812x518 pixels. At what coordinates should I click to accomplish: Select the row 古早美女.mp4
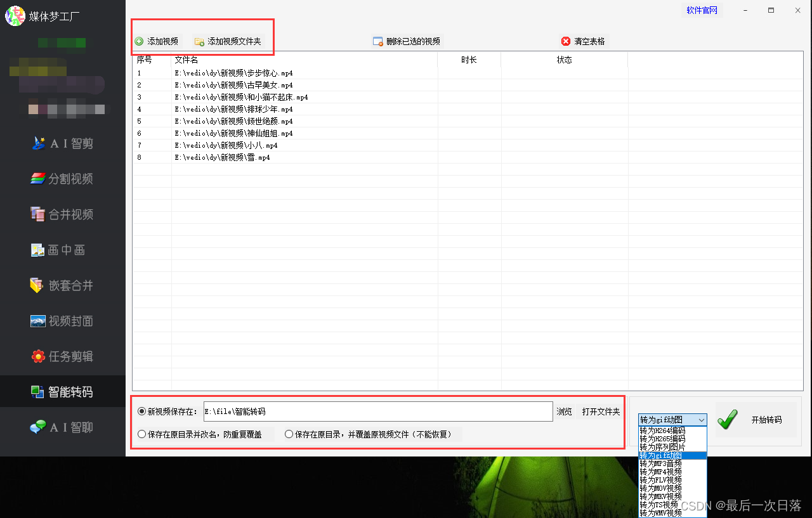[468, 85]
